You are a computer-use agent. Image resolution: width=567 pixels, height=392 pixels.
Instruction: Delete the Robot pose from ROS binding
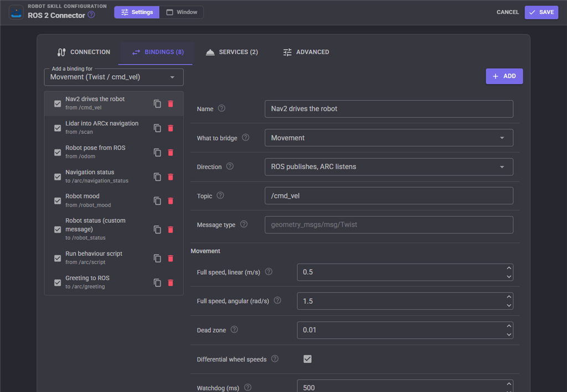(171, 152)
